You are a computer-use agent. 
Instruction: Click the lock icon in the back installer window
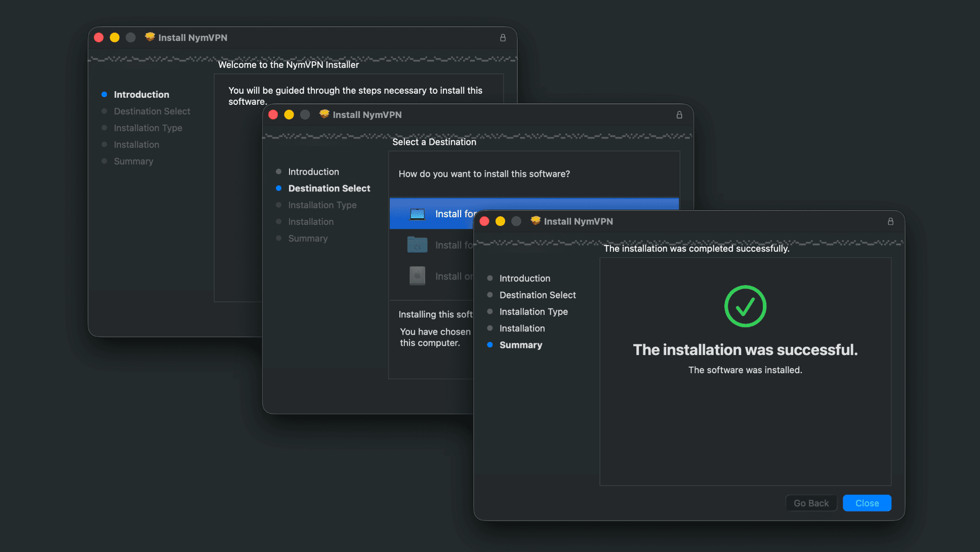pyautogui.click(x=503, y=38)
